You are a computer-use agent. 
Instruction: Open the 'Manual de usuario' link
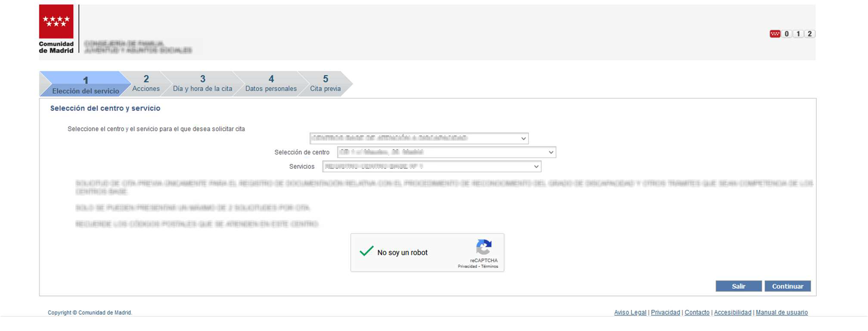tap(781, 312)
